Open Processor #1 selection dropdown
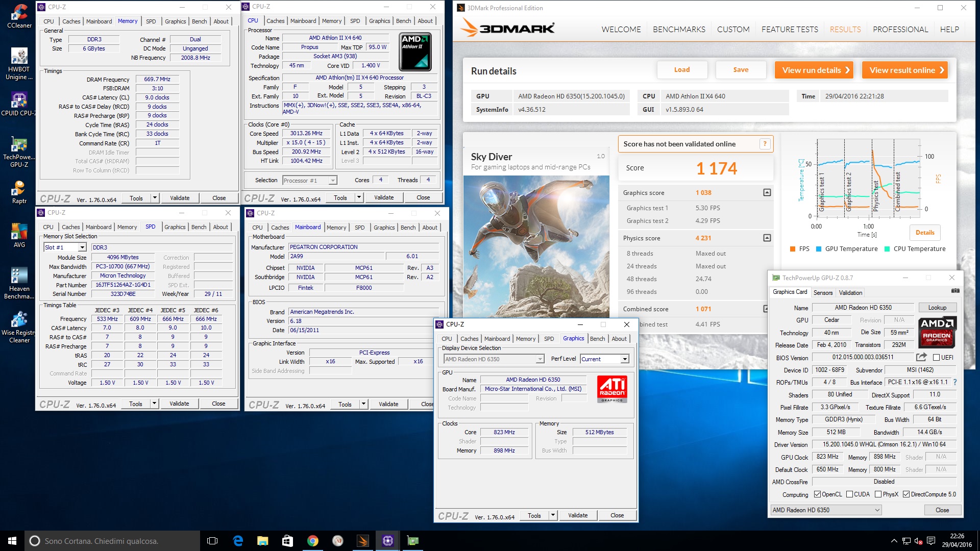The image size is (980, 551). pos(333,180)
